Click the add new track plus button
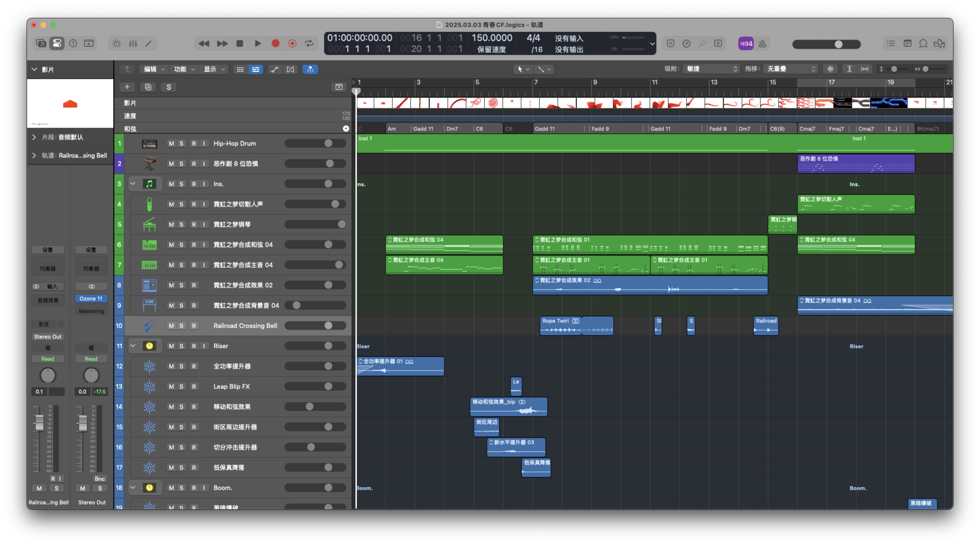 pos(127,87)
